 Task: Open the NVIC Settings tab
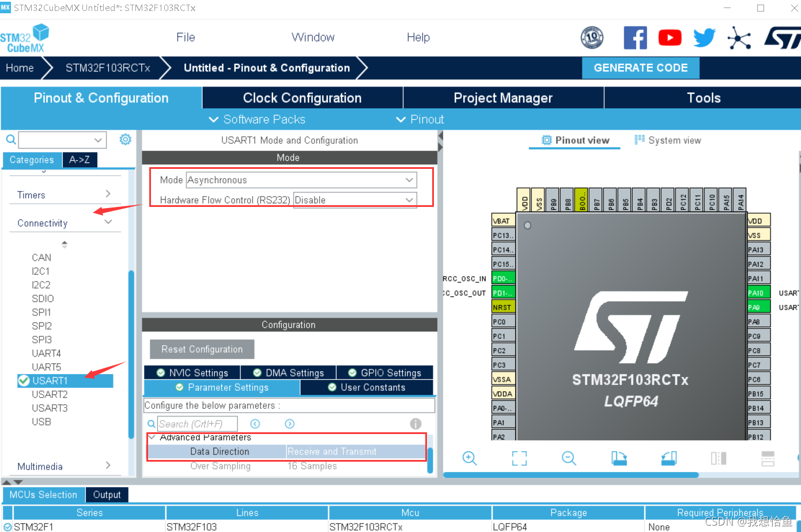coord(192,373)
